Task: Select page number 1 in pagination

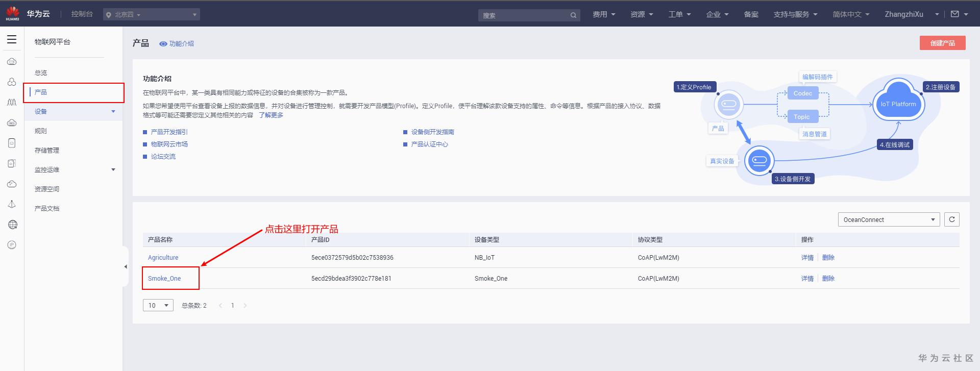Action: (x=233, y=306)
